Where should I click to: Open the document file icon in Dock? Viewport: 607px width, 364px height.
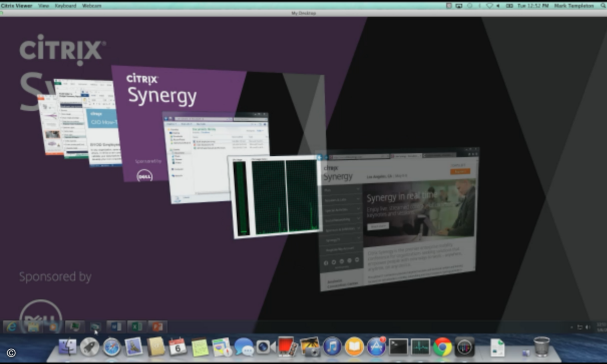point(498,347)
